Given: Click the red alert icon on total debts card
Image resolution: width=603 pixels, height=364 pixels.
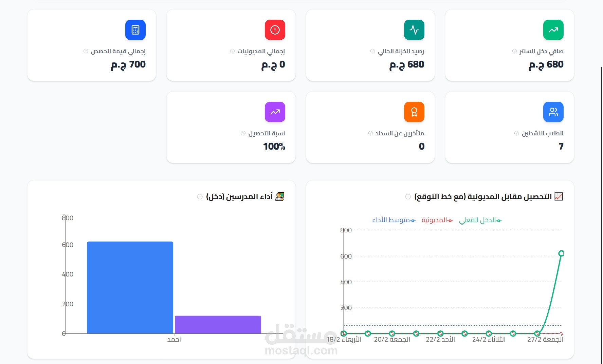Looking at the screenshot, I should [275, 30].
